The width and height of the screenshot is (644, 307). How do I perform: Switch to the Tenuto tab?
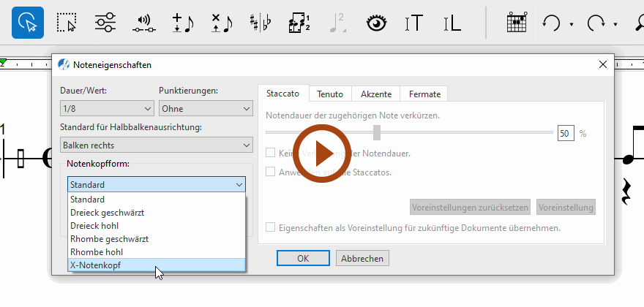pos(329,94)
